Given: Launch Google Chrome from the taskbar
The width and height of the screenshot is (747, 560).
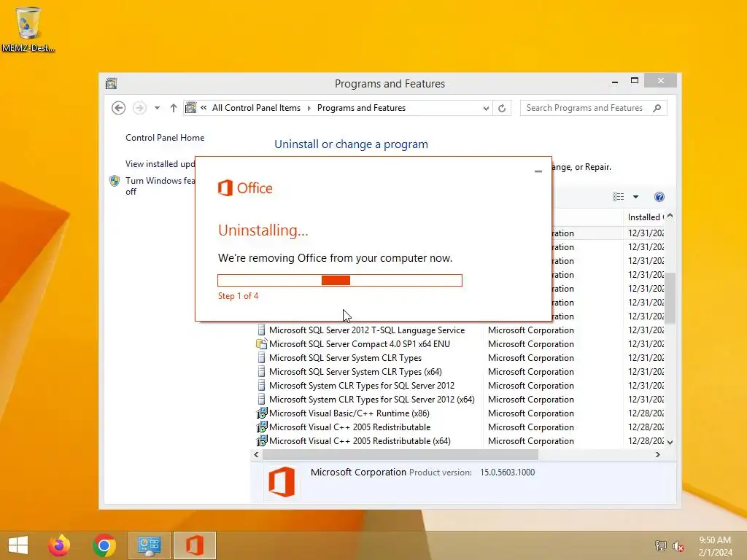Looking at the screenshot, I should tap(104, 545).
